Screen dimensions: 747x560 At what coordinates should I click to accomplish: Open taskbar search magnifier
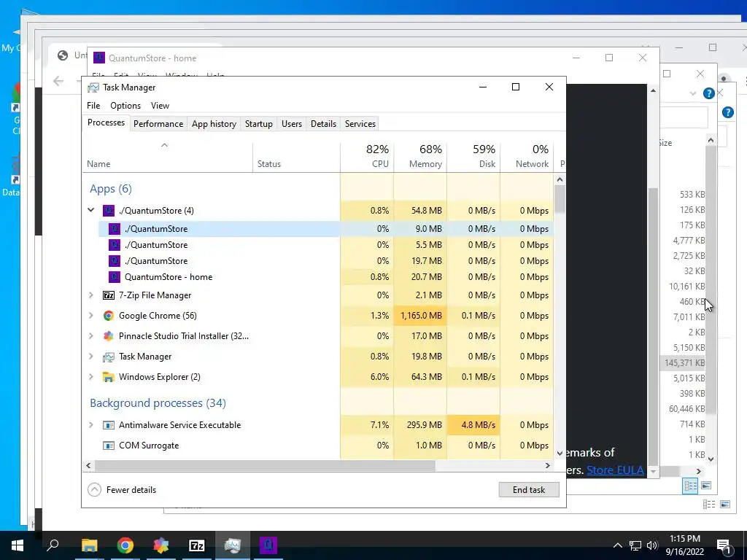click(x=53, y=545)
